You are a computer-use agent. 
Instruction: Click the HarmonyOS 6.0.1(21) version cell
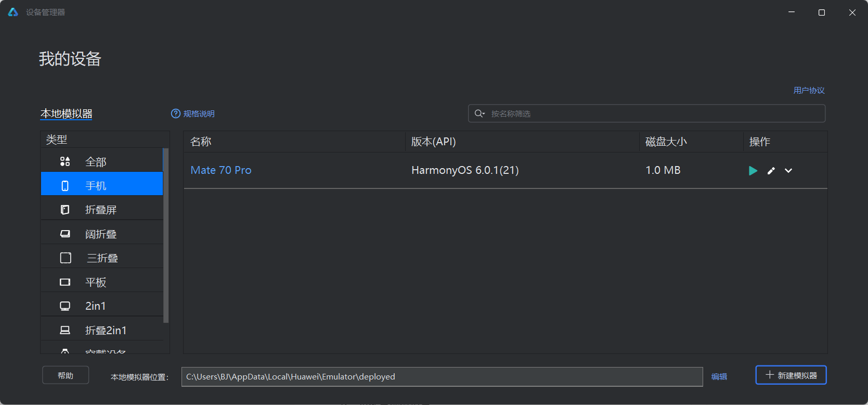point(465,170)
